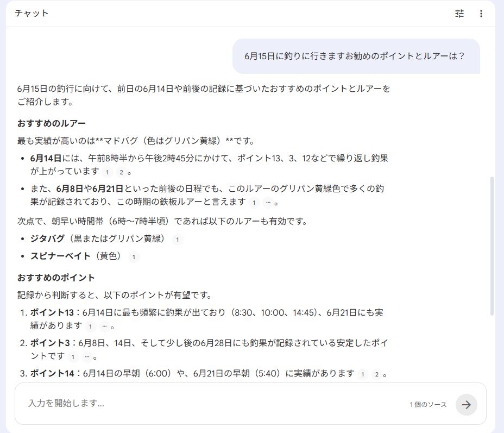
Task: Open citation 1 on the 6月14日 lure bullet
Action: pyautogui.click(x=108, y=172)
